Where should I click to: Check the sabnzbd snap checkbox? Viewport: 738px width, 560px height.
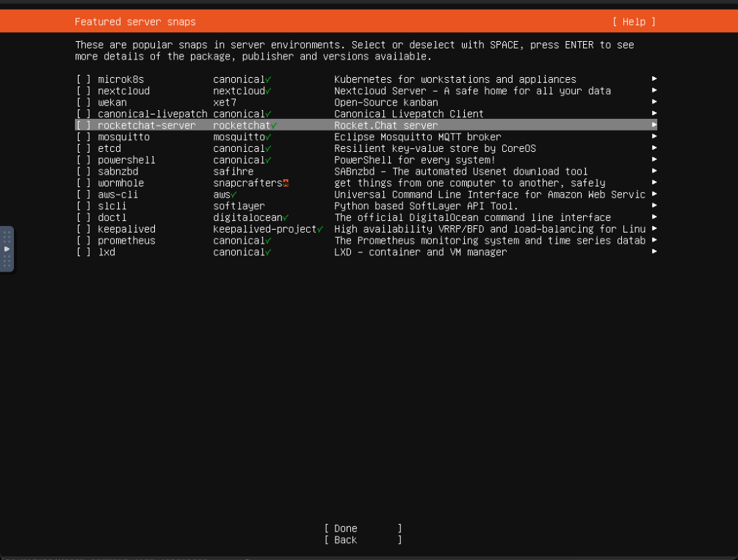click(83, 172)
